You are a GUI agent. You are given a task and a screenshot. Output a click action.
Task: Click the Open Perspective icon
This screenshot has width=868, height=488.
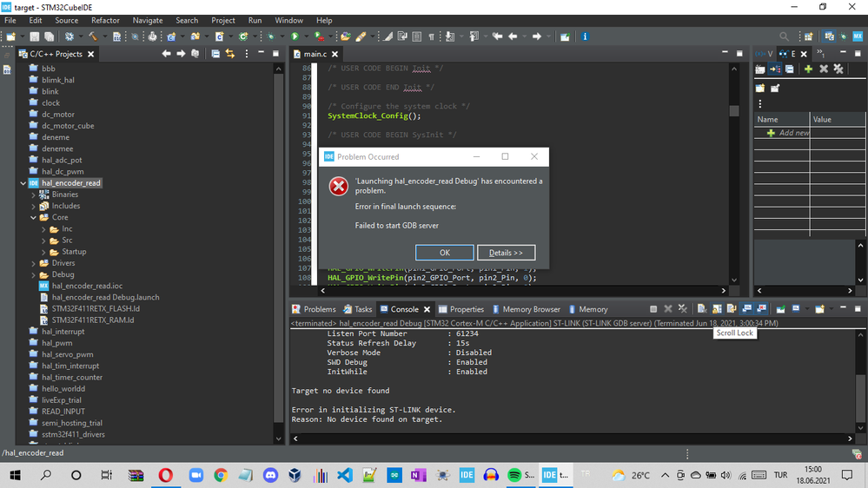coord(809,36)
